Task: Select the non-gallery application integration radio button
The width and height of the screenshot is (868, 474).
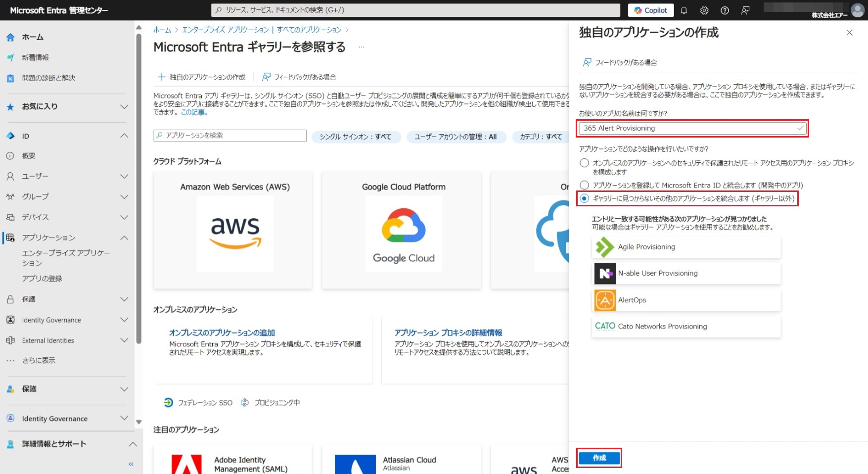Action: [585, 198]
